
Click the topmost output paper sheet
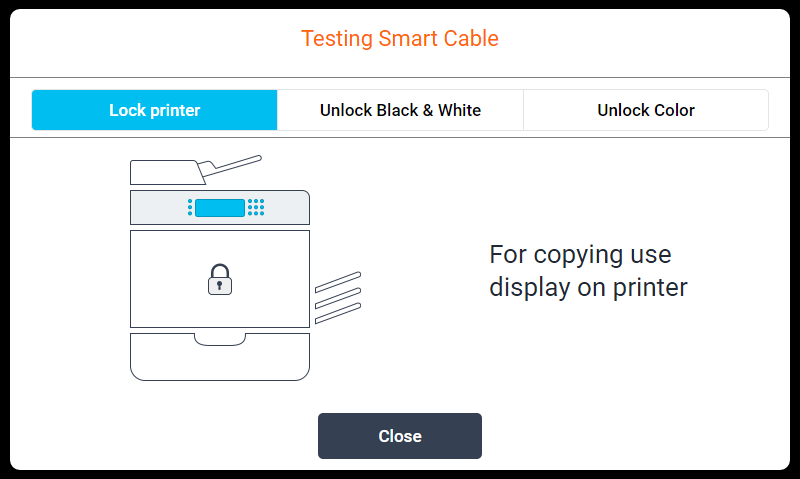(338, 280)
